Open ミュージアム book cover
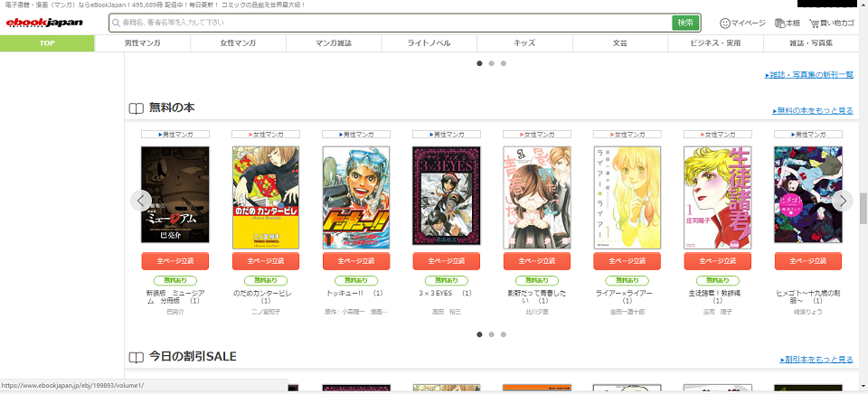The image size is (868, 394). tap(175, 194)
